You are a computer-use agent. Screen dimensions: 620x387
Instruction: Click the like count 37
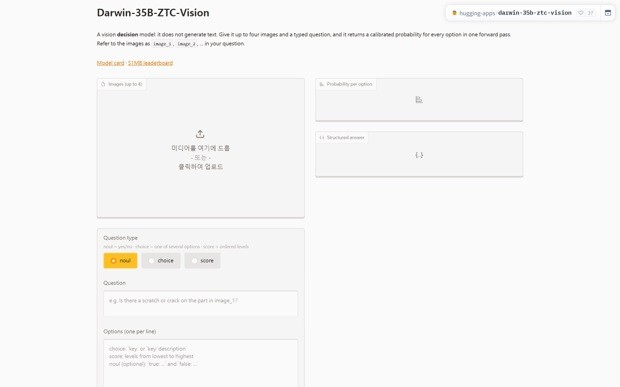point(590,13)
